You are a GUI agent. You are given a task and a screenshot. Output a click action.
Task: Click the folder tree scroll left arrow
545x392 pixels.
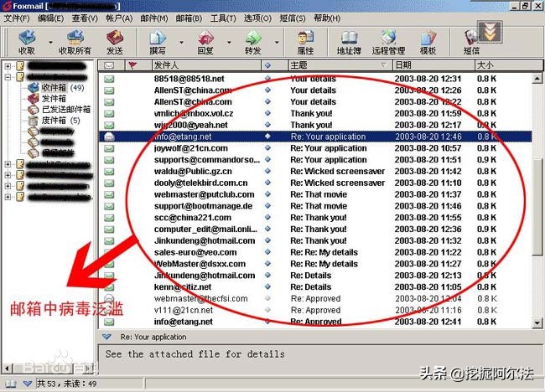click(7, 368)
